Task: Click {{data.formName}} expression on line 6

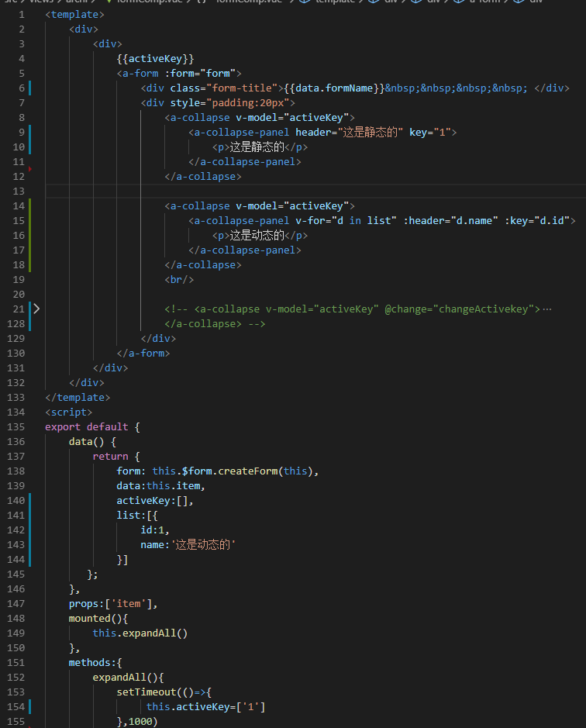Action: [334, 88]
